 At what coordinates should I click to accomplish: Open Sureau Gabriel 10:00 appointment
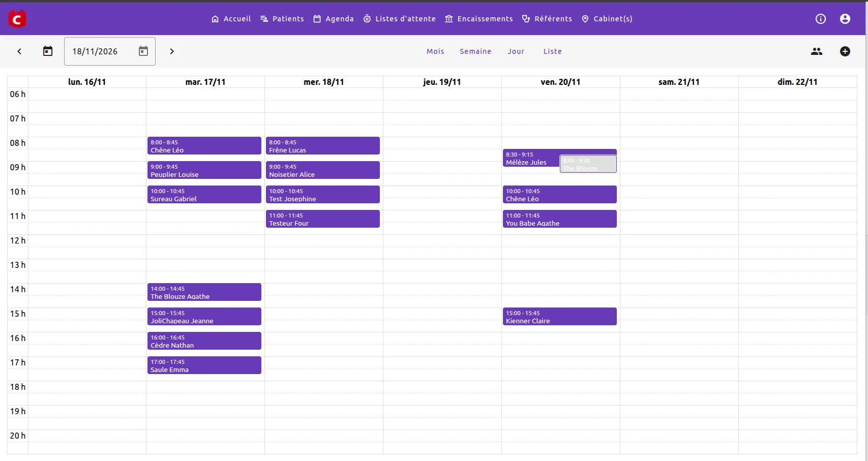pos(204,195)
